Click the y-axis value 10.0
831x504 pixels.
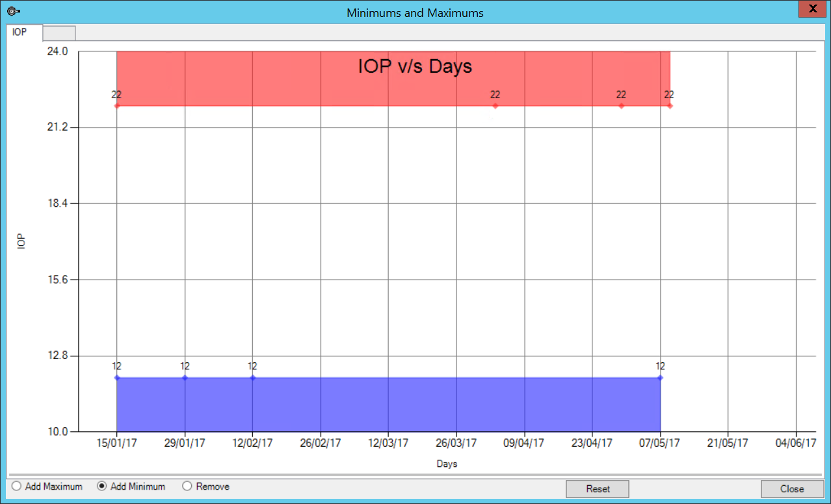57,432
